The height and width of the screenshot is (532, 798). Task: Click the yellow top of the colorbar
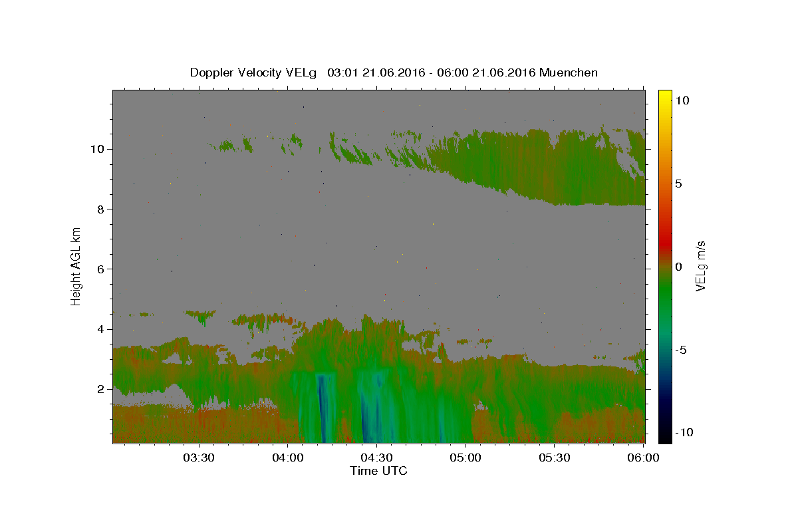(664, 96)
